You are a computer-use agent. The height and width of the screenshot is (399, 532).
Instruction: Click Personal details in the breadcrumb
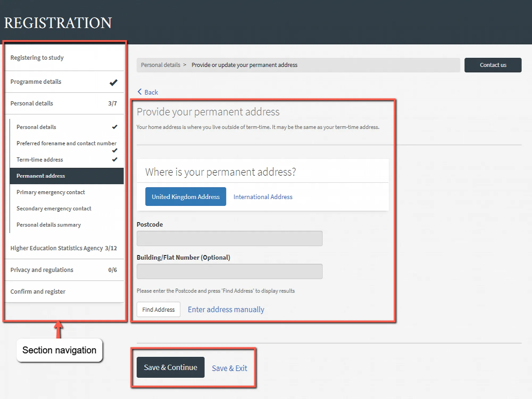pos(160,65)
